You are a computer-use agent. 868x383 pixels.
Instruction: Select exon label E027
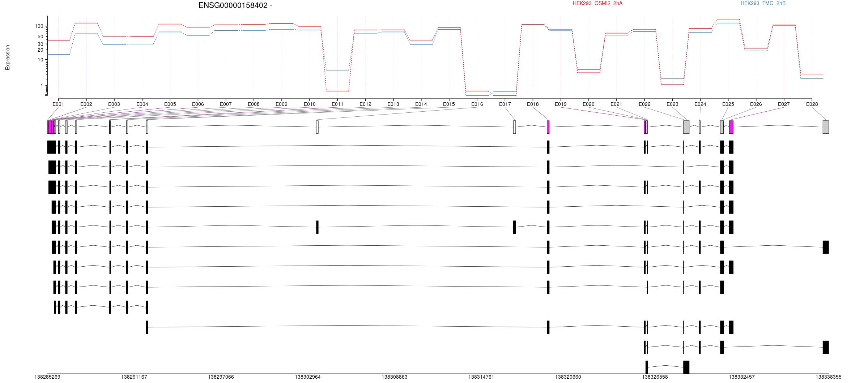click(x=784, y=104)
